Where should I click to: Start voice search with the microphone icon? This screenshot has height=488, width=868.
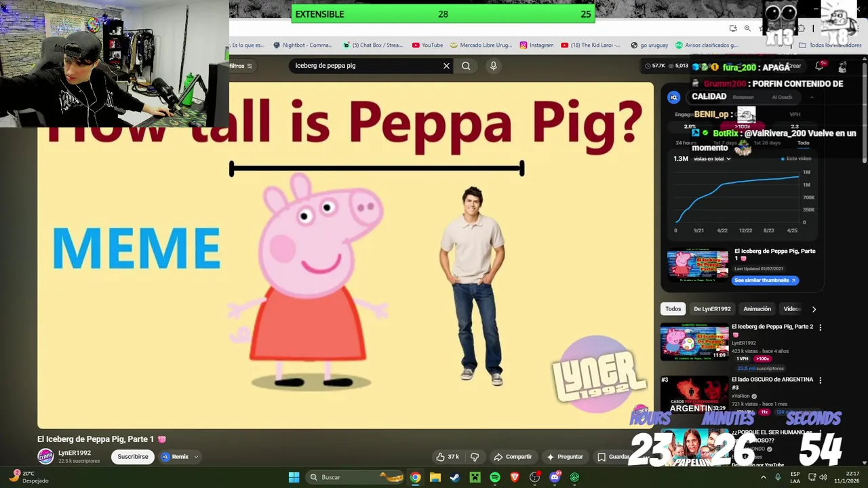[x=493, y=66]
